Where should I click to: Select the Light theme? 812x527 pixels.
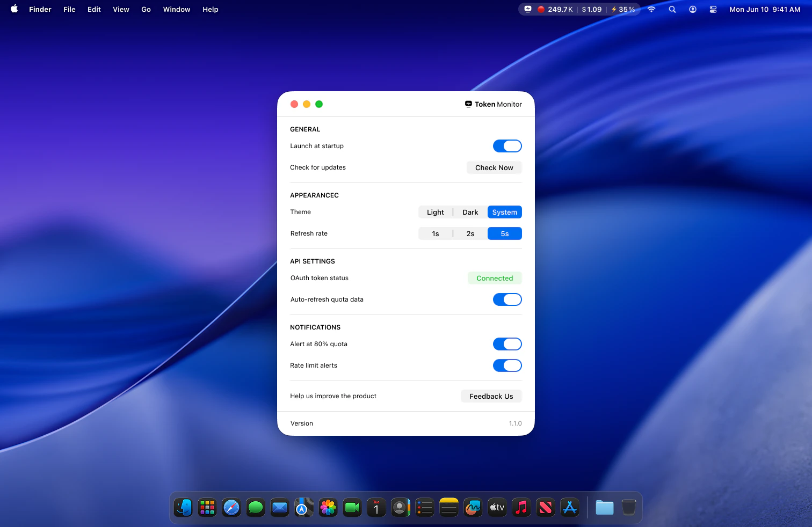(x=435, y=212)
